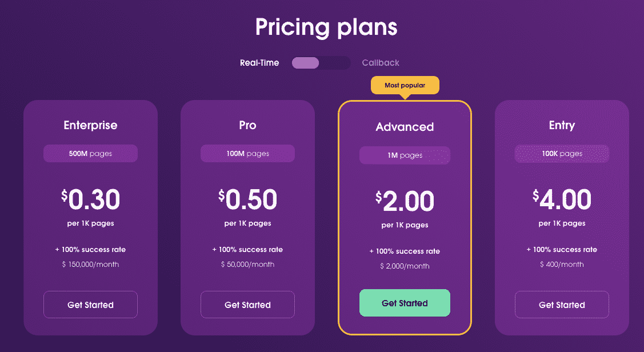Click Get Started under Entry plan
This screenshot has height=352, width=644.
pyautogui.click(x=562, y=305)
